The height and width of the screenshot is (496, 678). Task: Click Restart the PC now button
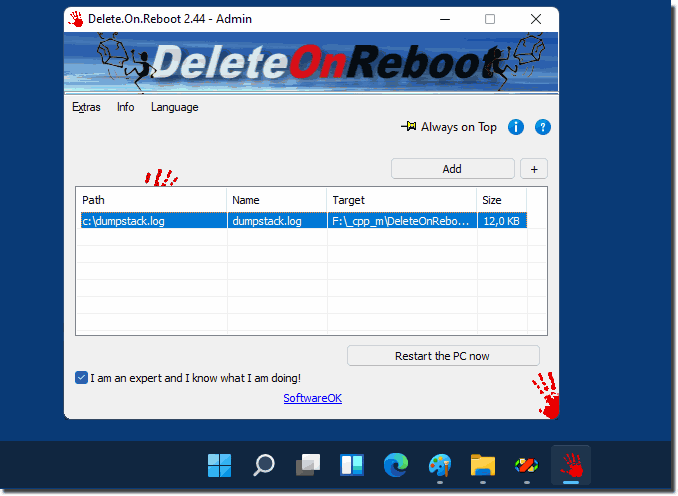point(443,356)
